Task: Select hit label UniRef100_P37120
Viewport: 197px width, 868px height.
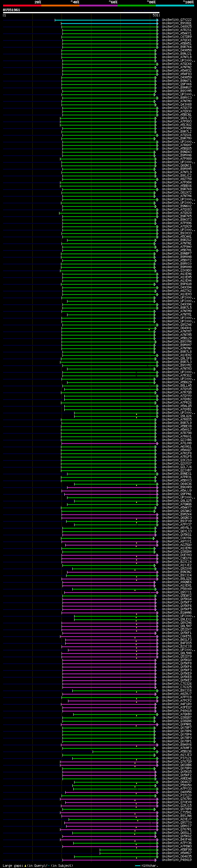Action: pos(177,795)
